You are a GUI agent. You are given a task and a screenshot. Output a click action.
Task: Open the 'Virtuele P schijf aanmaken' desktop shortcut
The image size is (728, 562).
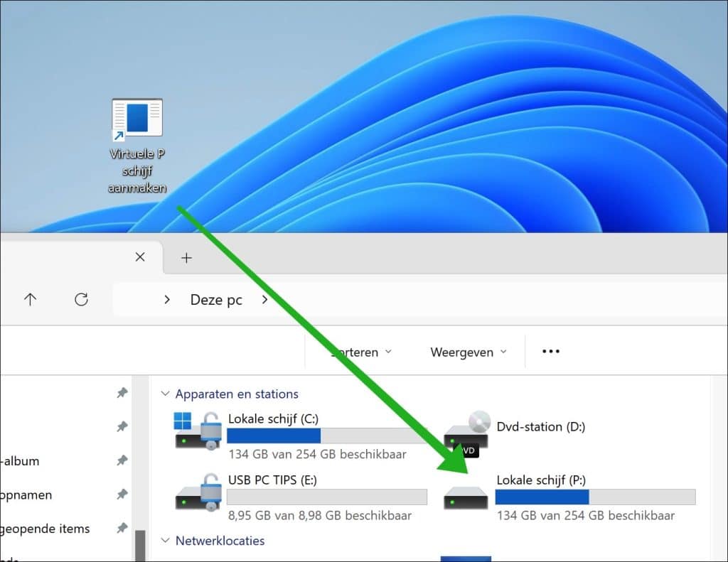[x=137, y=146]
